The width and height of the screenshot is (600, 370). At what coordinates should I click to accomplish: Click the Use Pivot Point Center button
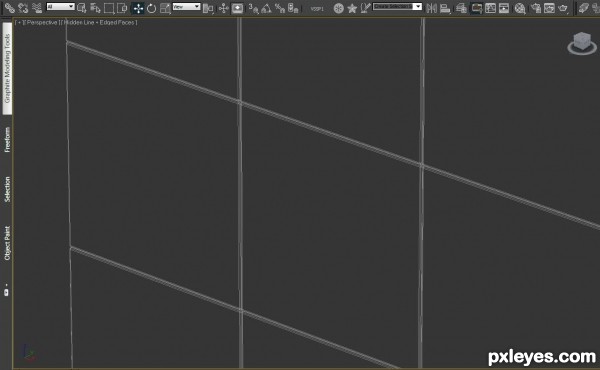pos(208,8)
